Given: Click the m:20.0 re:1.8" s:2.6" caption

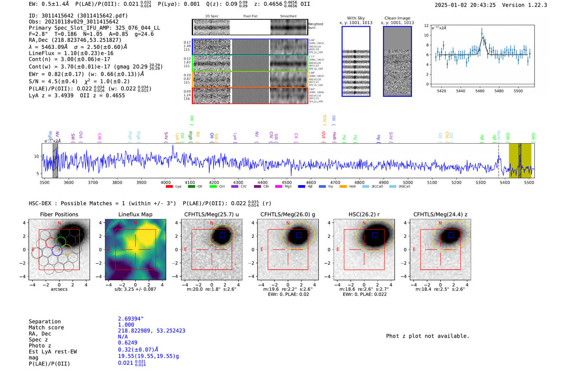Looking at the screenshot, I should coord(211,289).
